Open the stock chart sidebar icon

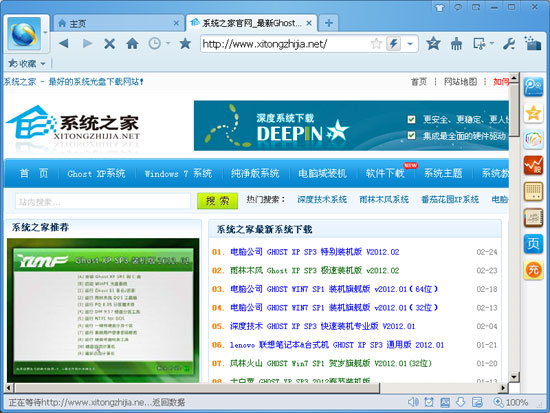pos(533,165)
